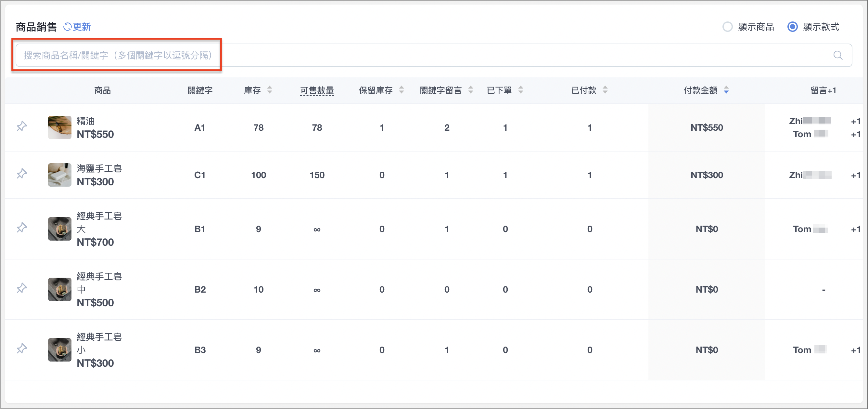Click the 留言+1 column header
868x409 pixels.
click(823, 90)
